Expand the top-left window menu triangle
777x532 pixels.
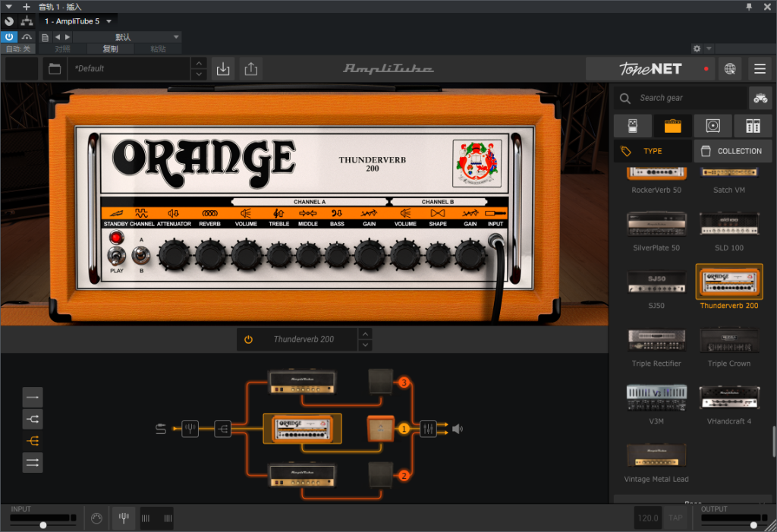click(8, 6)
